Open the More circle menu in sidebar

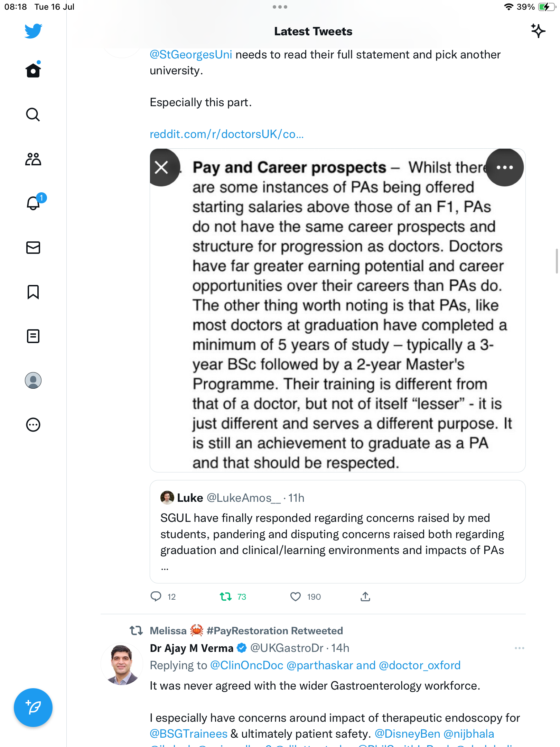[x=33, y=424]
